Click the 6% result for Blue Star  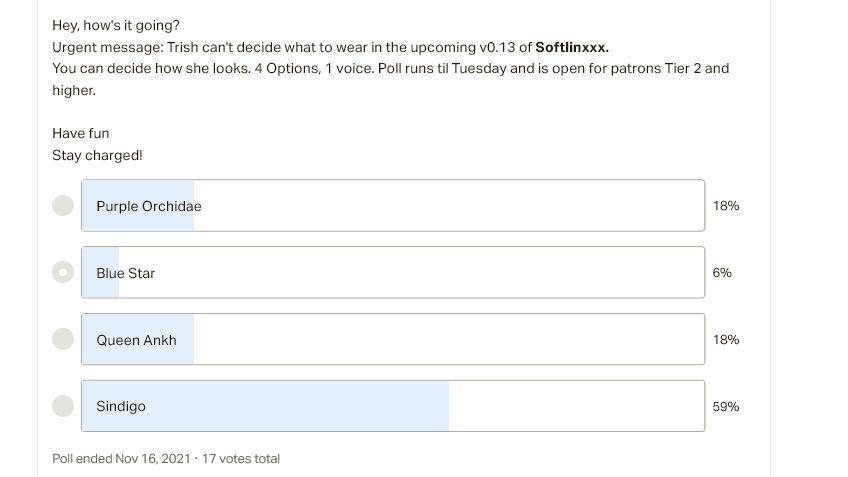(x=722, y=273)
